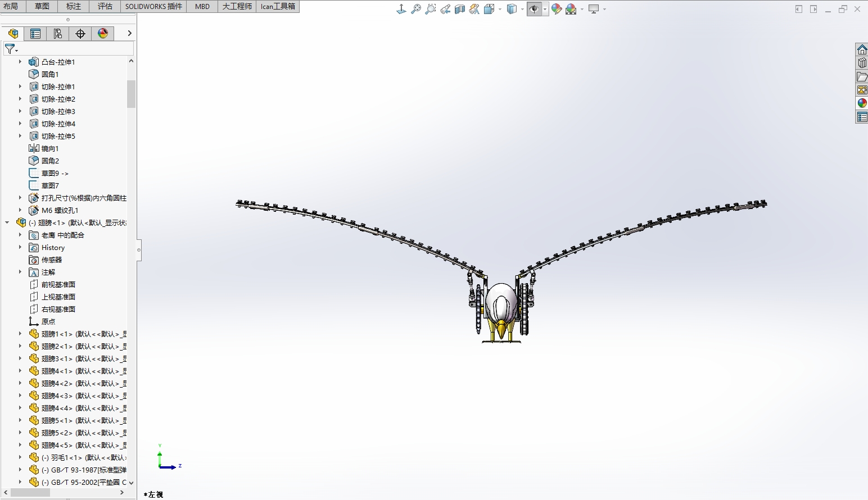Open Display Style dropdown arrow
Viewport: 868px width, 500px height.
[x=522, y=9]
